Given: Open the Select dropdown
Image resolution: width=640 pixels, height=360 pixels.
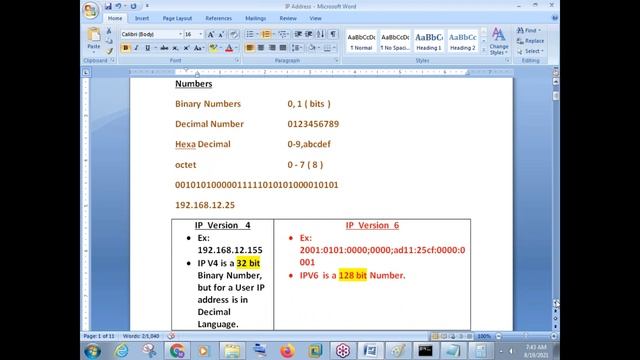Looking at the screenshot, I should point(531,51).
